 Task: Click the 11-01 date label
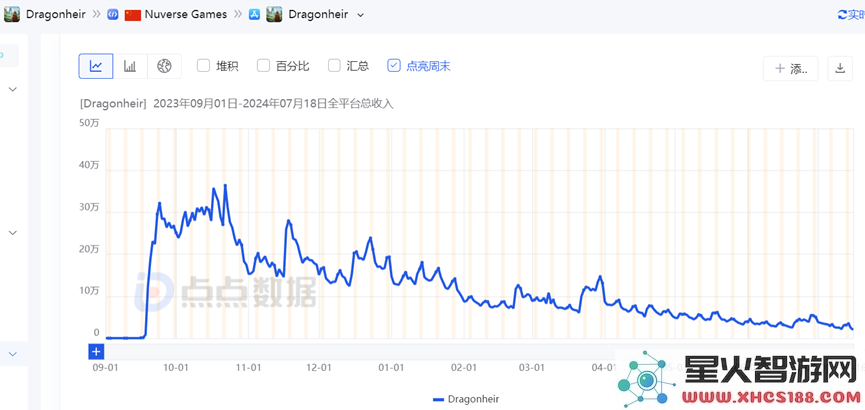(x=248, y=368)
